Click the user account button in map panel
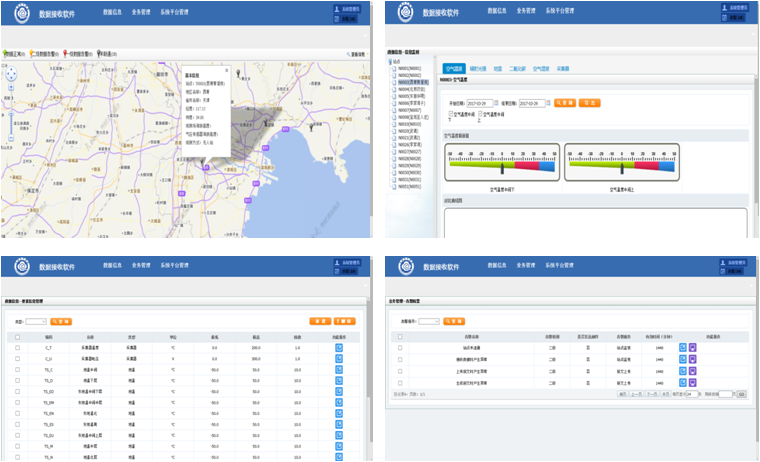Viewport: 760px width, 462px height. [347, 9]
